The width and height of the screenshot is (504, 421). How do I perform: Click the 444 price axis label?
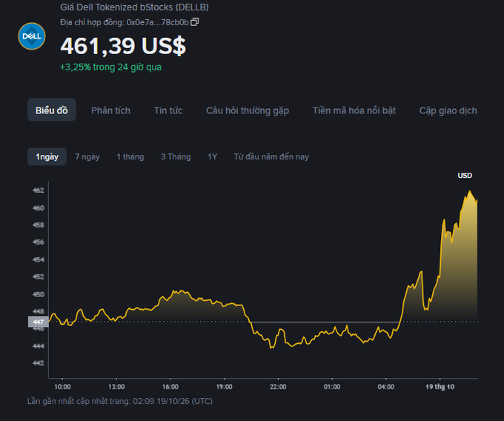(x=39, y=346)
